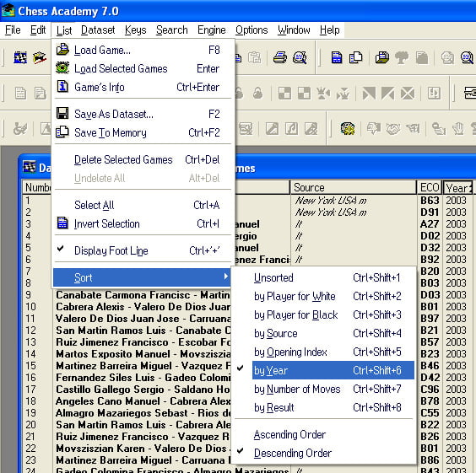
Task: Open the Window menu
Action: point(294,30)
